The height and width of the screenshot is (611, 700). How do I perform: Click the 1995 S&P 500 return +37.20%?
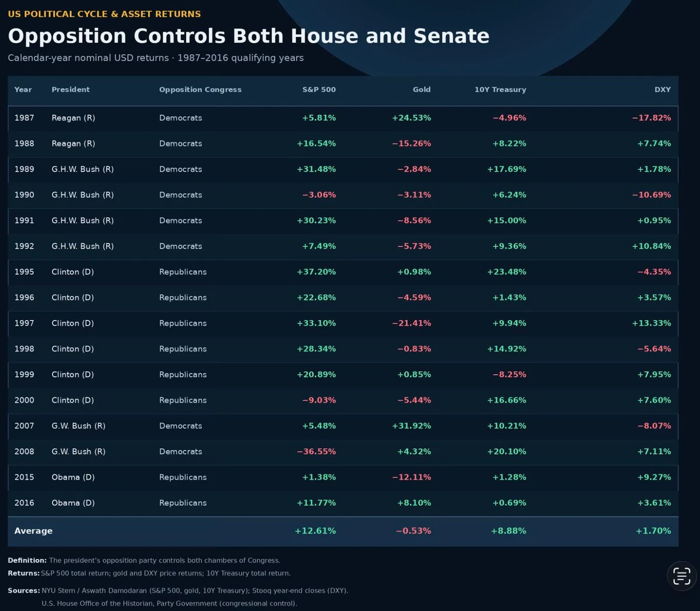tap(317, 272)
